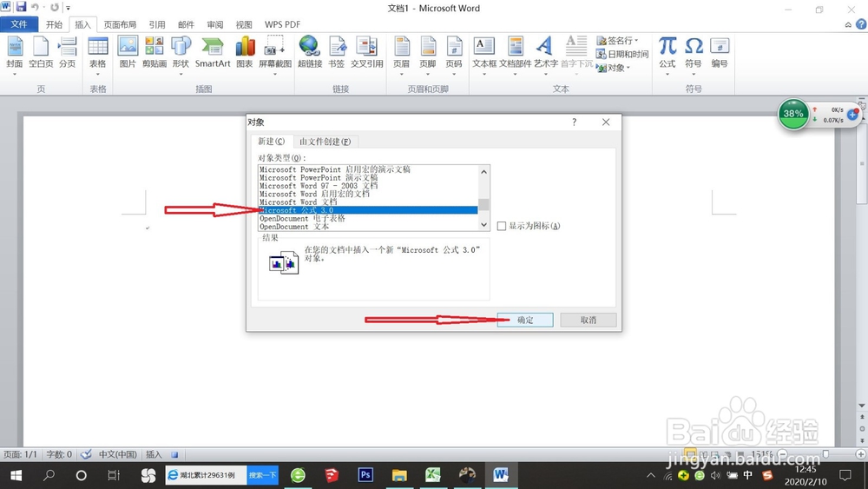
Task: Select the 新建 dialog tab
Action: point(271,142)
